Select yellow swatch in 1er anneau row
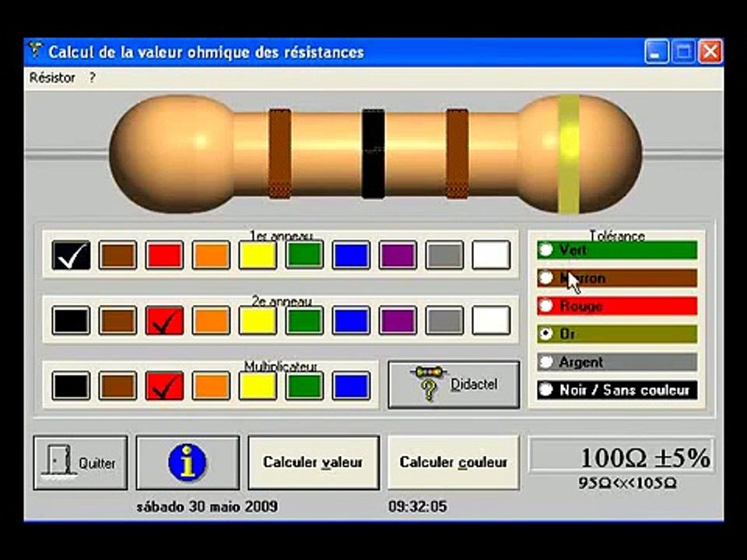The image size is (747, 560). coord(258,255)
